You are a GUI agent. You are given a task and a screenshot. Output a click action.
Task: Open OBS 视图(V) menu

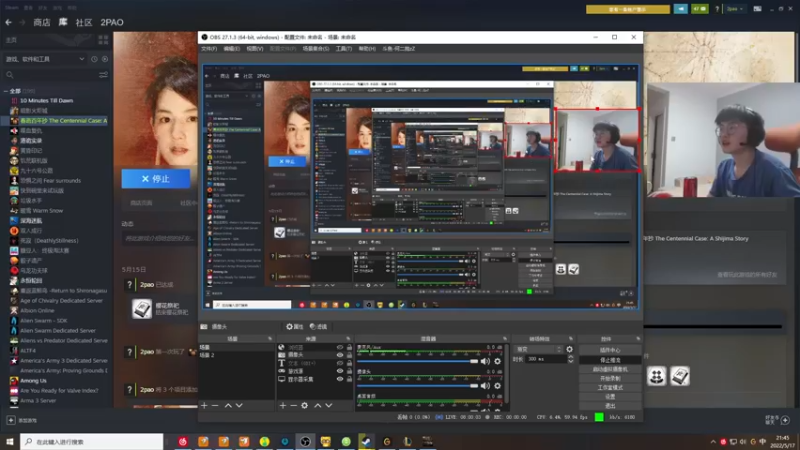(x=255, y=48)
